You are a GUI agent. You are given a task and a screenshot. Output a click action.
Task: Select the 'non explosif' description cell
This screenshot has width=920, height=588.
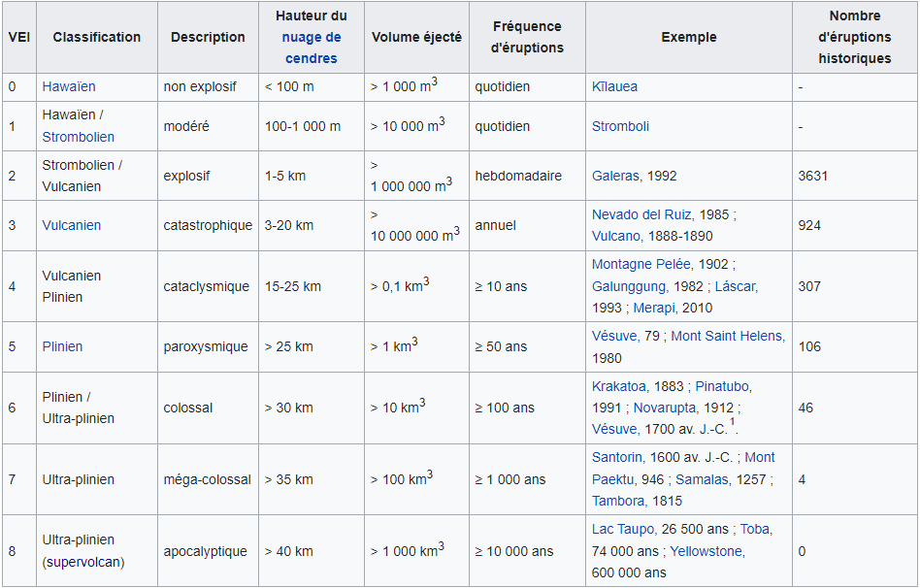tap(208, 87)
